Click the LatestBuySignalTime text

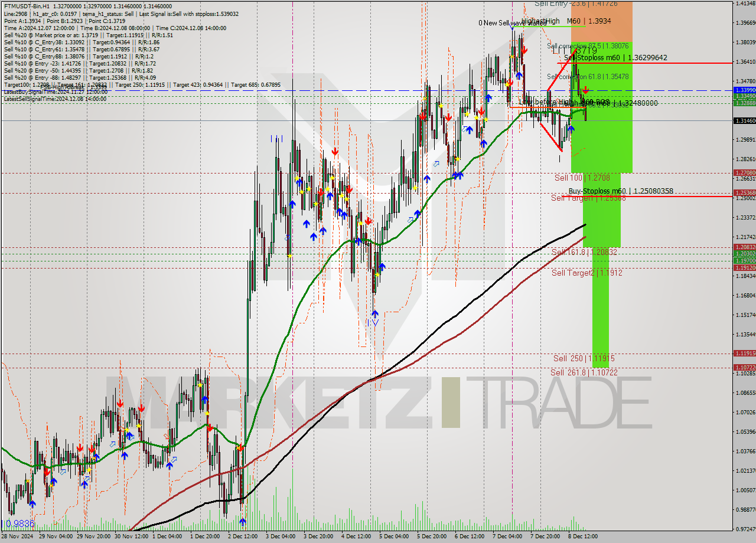tap(55, 91)
